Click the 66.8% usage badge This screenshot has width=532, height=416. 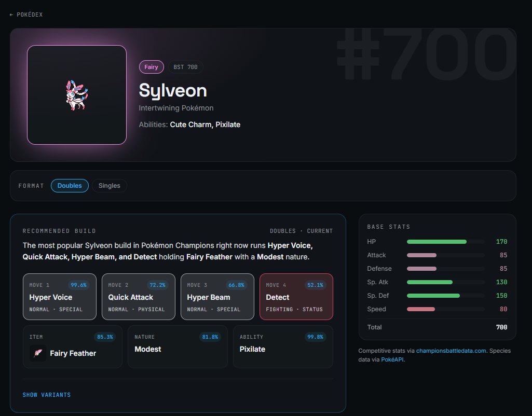[237, 285]
